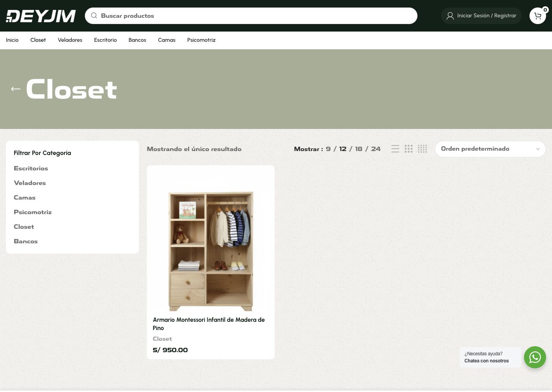Click the Filtrar Por Categoría heading
Viewport: 552px width, 392px height.
(42, 153)
